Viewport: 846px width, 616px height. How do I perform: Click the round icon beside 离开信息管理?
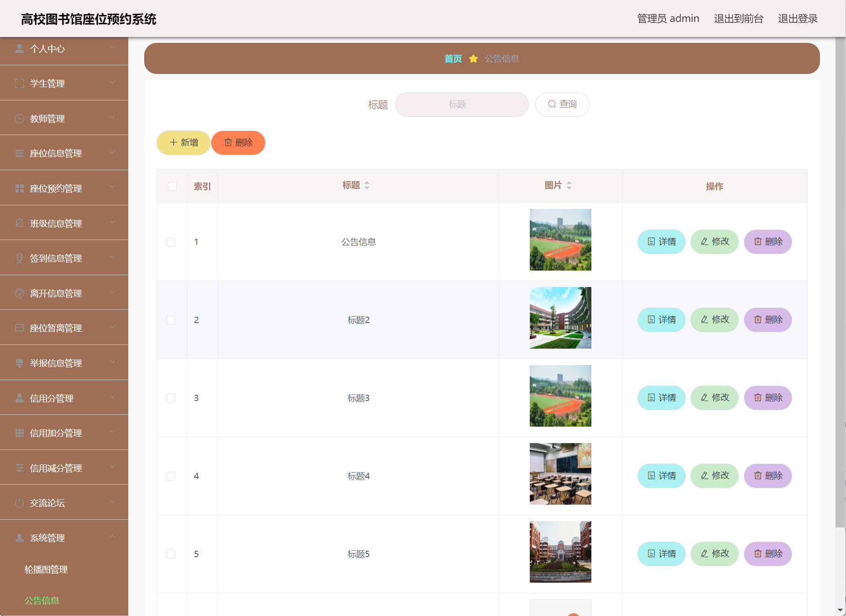pyautogui.click(x=20, y=293)
